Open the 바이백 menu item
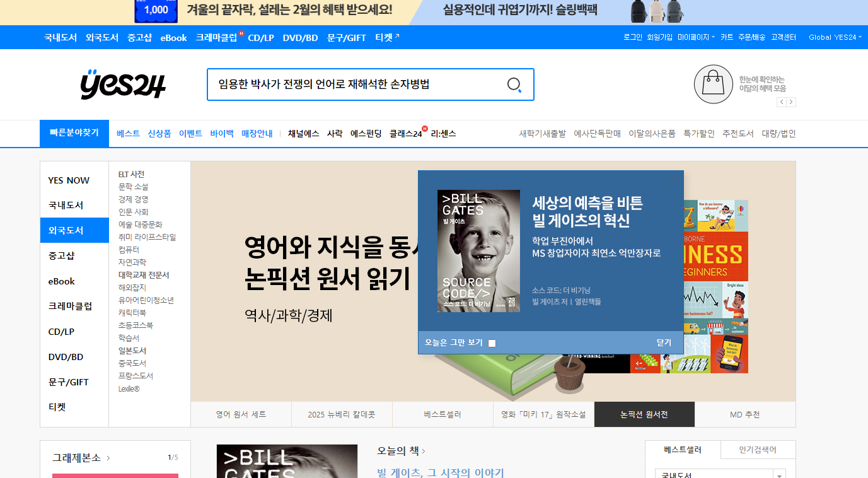 [222, 134]
